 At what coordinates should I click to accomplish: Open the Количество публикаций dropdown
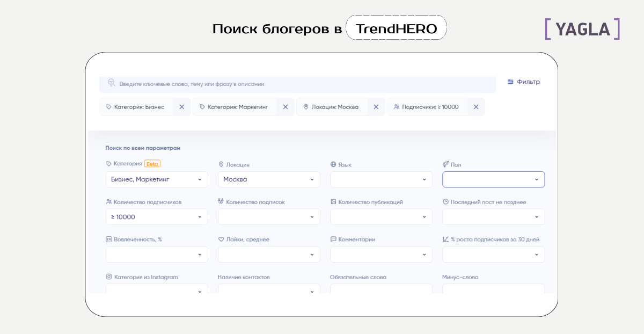tap(381, 217)
